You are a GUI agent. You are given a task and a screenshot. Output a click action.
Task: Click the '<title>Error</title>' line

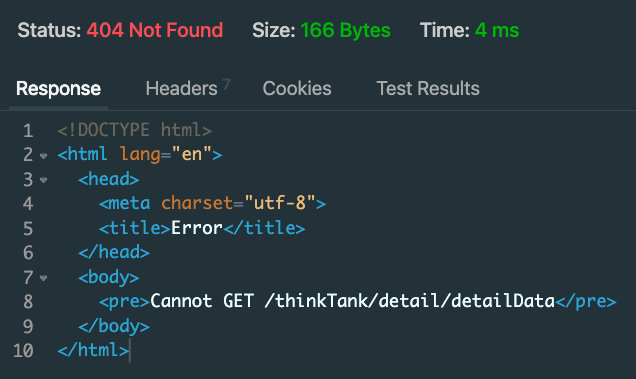tap(202, 228)
